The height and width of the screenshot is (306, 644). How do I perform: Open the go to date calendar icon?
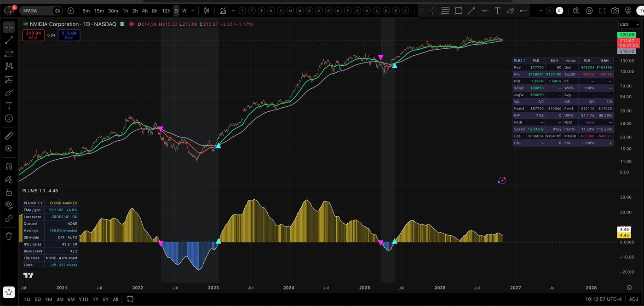130,299
